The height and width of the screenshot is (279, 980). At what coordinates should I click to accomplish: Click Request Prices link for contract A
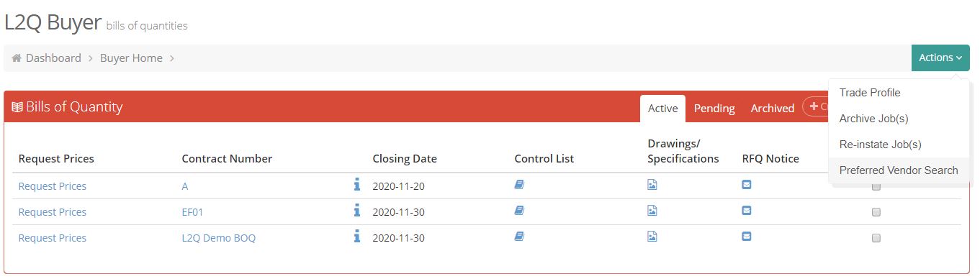53,186
